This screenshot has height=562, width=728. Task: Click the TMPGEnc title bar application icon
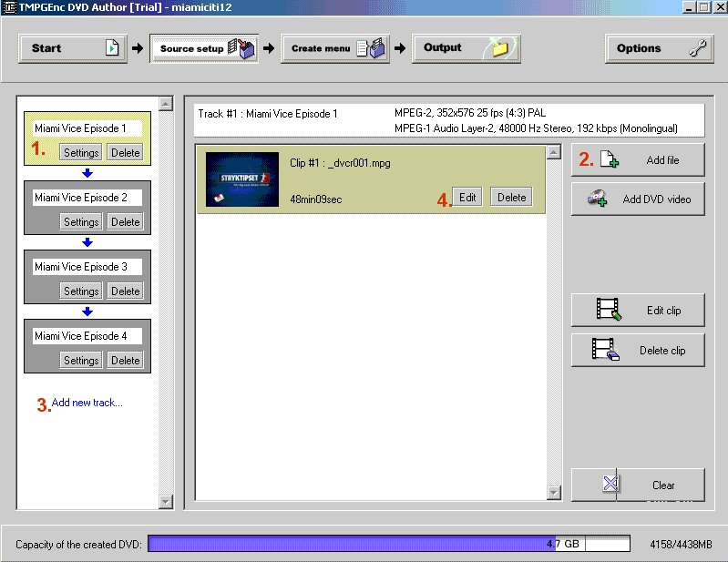click(x=9, y=7)
